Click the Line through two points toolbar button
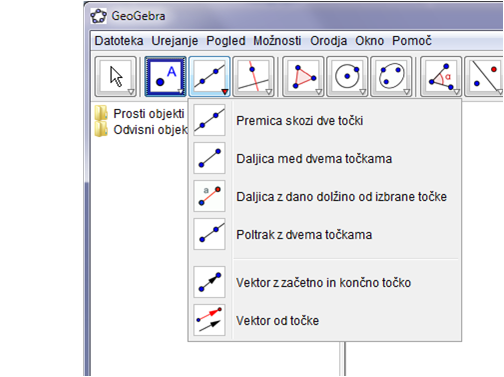Screen dimensions: 504x377 pos(209,77)
